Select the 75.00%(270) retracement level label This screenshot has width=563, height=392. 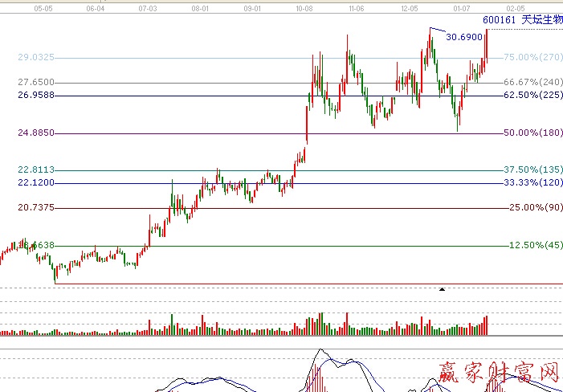pyautogui.click(x=532, y=58)
